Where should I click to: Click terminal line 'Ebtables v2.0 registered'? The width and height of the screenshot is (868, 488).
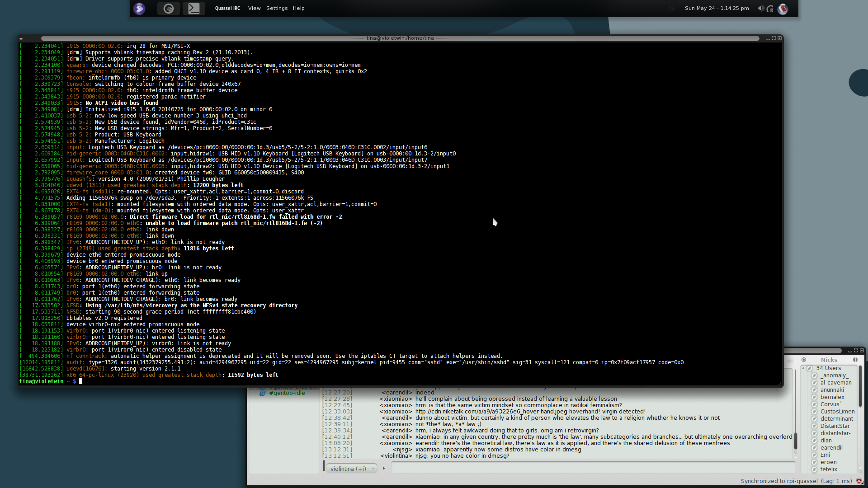point(104,318)
